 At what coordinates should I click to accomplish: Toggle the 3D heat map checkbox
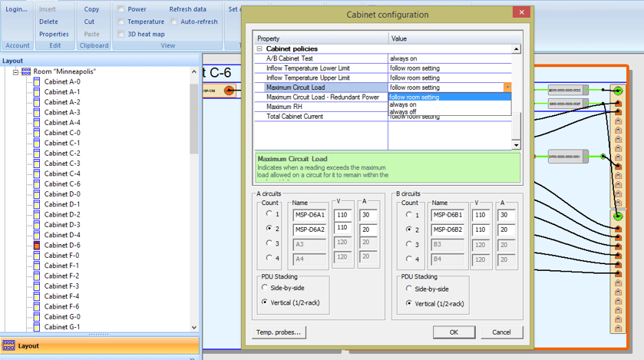(121, 34)
